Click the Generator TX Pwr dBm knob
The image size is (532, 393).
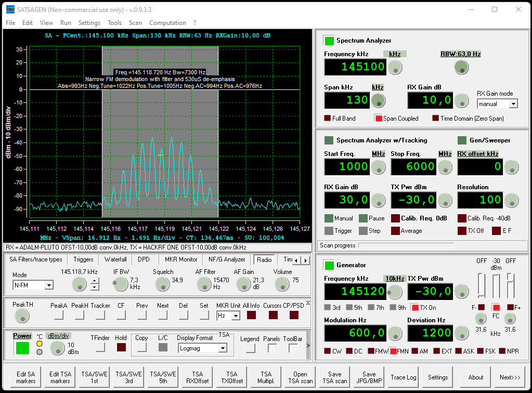461,292
